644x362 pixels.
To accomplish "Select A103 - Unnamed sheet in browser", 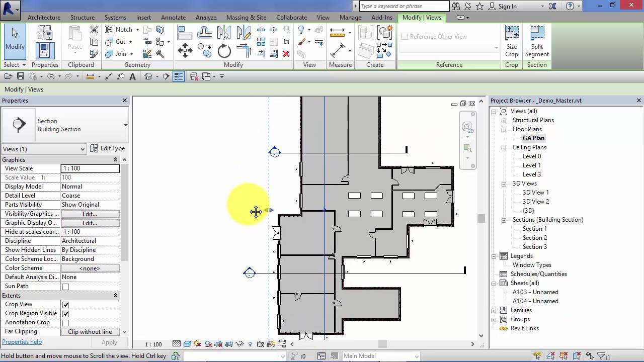I will [x=535, y=292].
